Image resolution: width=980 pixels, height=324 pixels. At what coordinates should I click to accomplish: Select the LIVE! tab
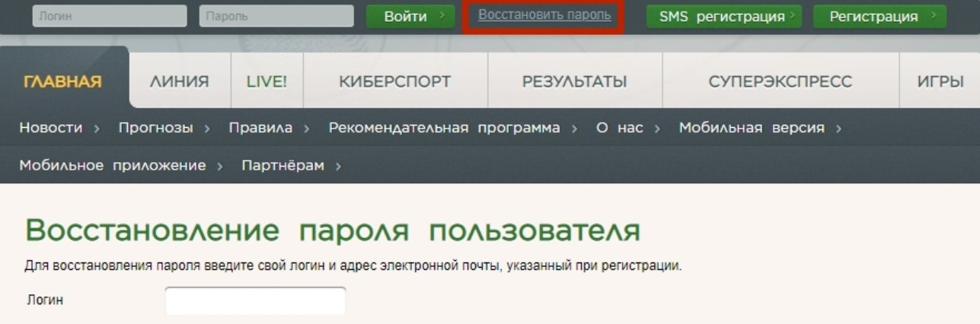(267, 82)
